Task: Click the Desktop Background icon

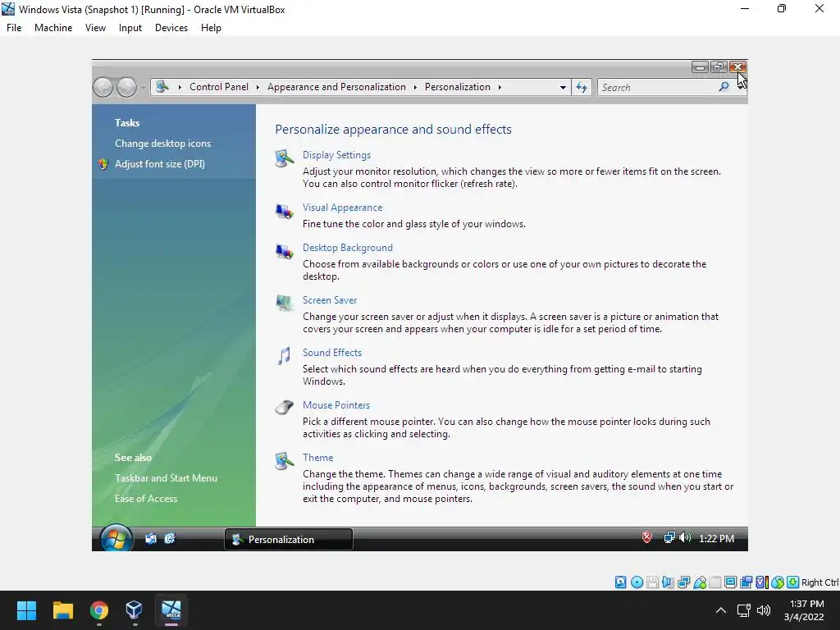Action: (x=284, y=252)
